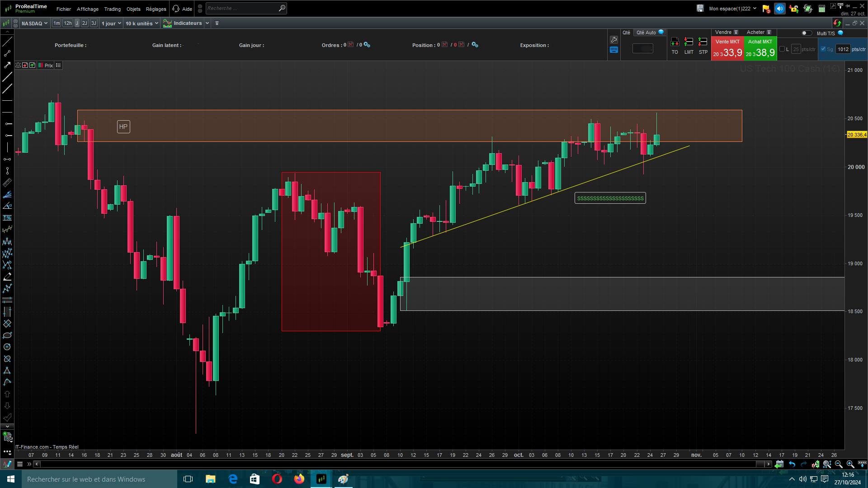The height and width of the screenshot is (488, 868).
Task: Check the L limit checkbox
Action: point(782,49)
